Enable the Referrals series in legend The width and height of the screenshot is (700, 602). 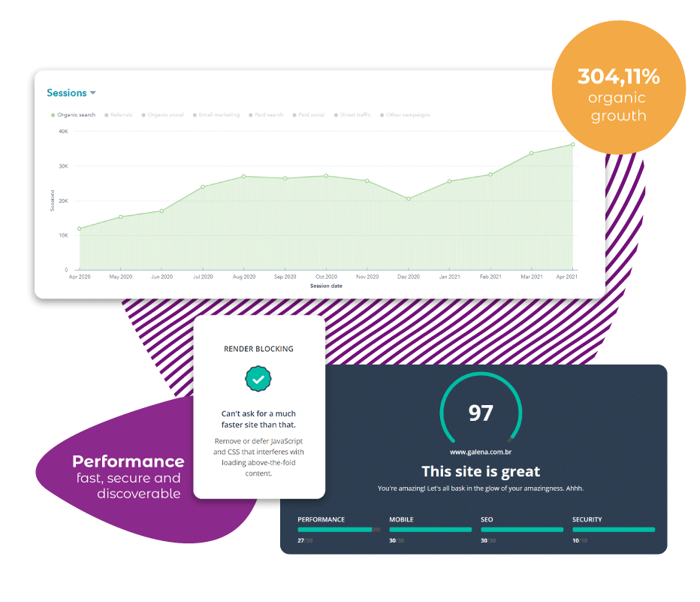(x=117, y=115)
